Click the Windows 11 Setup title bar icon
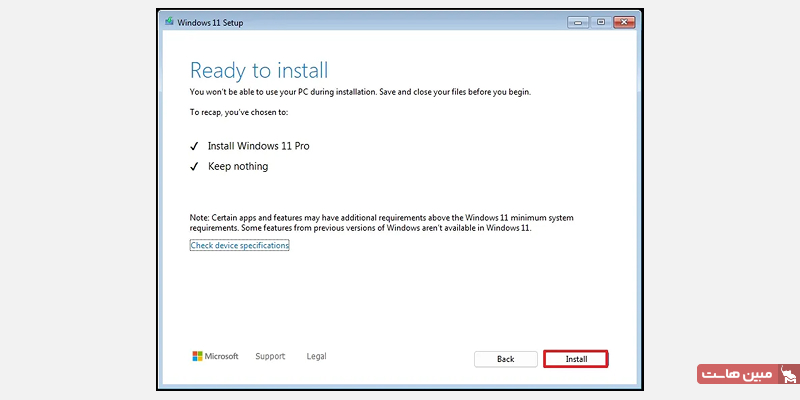The width and height of the screenshot is (800, 400). click(169, 22)
